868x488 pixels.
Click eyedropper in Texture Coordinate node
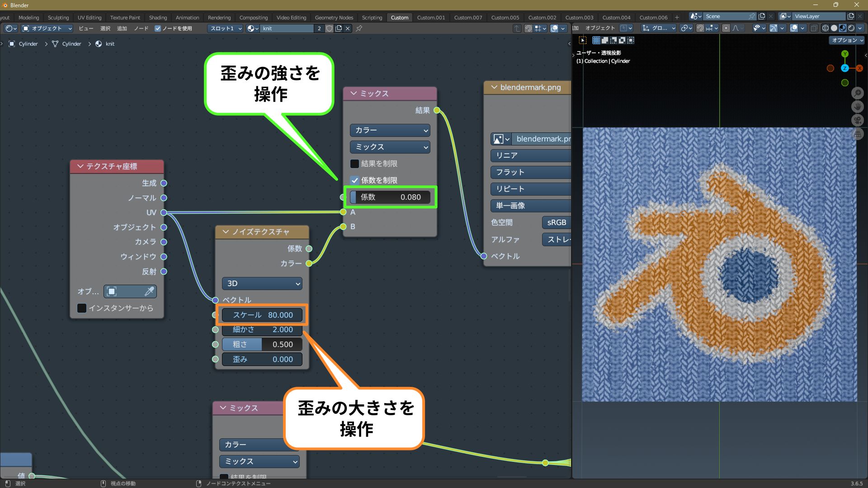(x=149, y=291)
